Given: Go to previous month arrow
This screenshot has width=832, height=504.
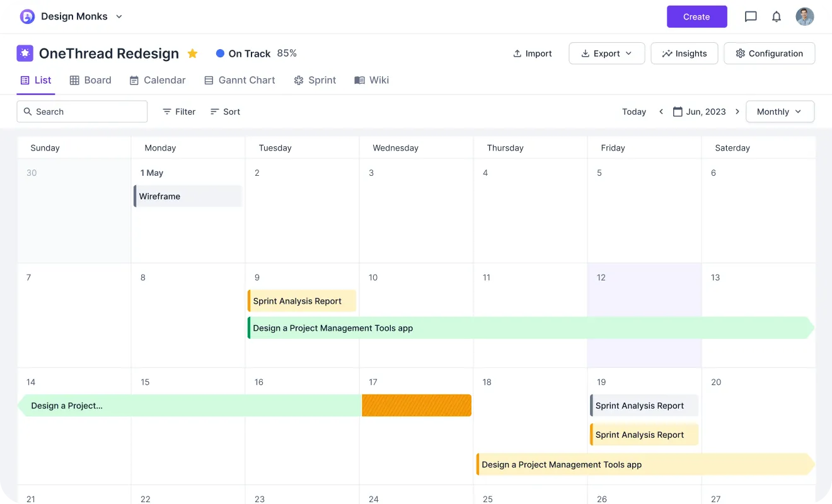Looking at the screenshot, I should 661,112.
